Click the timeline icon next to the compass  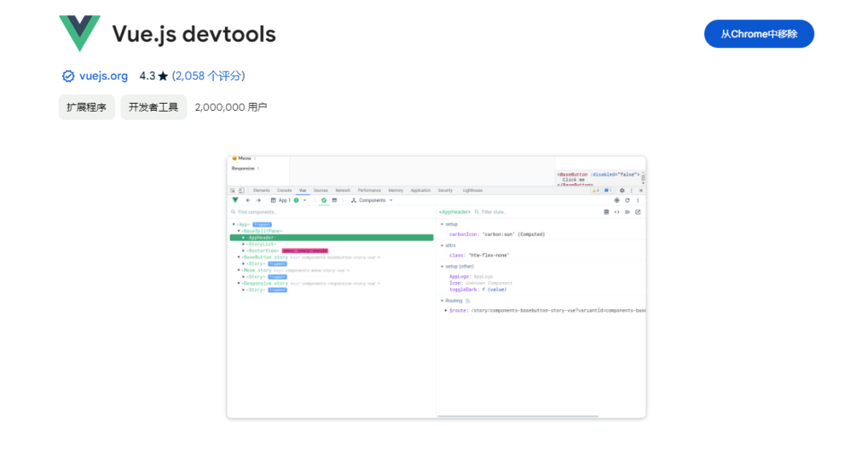[x=334, y=200]
